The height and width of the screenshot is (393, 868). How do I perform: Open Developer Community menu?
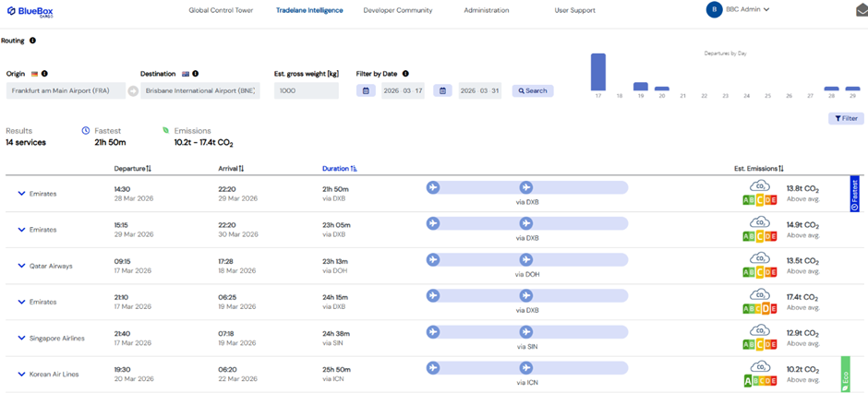pos(398,10)
